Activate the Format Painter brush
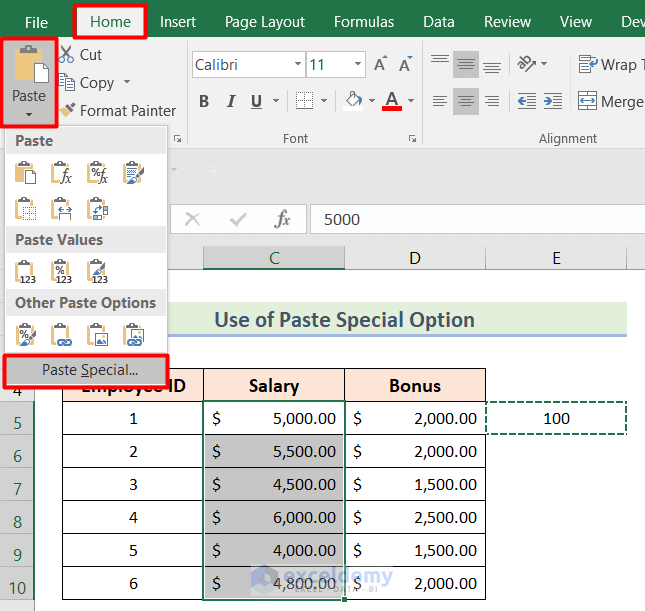Image resolution: width=645 pixels, height=611 pixels. (118, 110)
